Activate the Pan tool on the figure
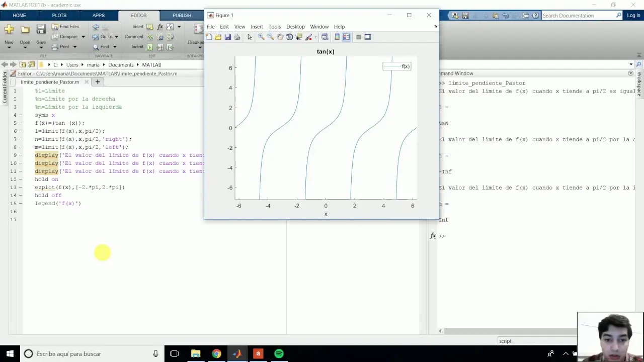 pos(280,37)
